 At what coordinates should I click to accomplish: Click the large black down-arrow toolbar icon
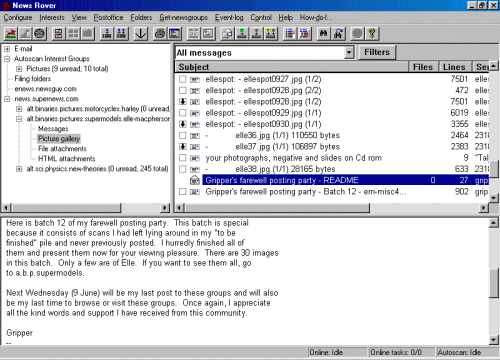click(140, 34)
